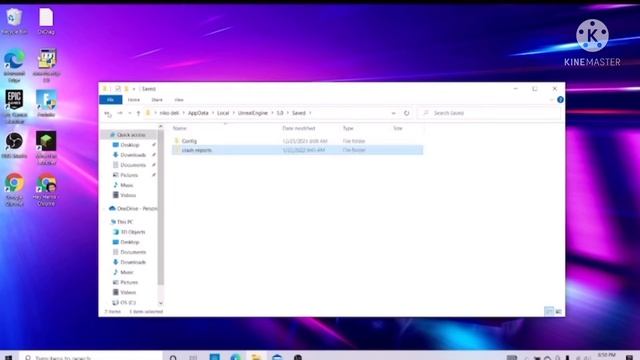Click AppData in the address breadcrumb
Image resolution: width=640 pixels, height=360 pixels.
point(198,113)
